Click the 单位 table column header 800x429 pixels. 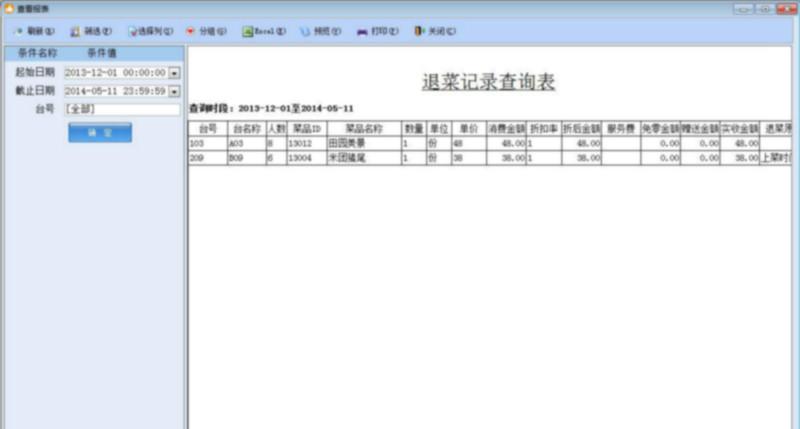point(439,129)
